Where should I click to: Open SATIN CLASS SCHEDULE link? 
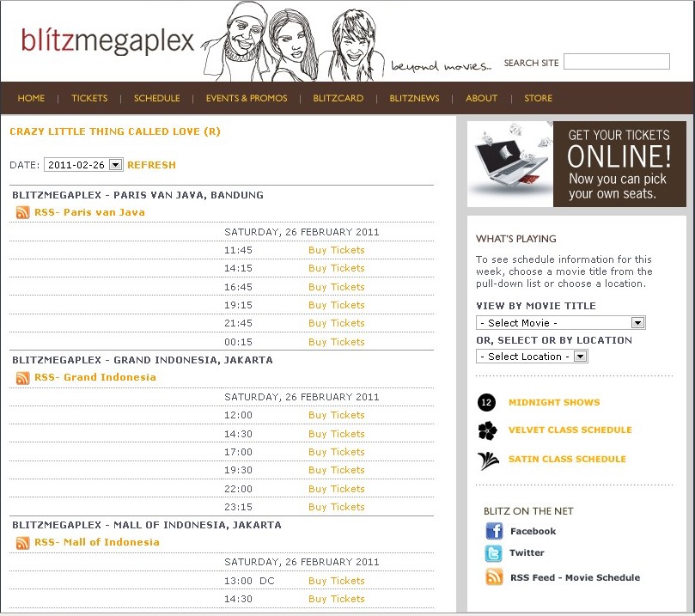pos(567,459)
